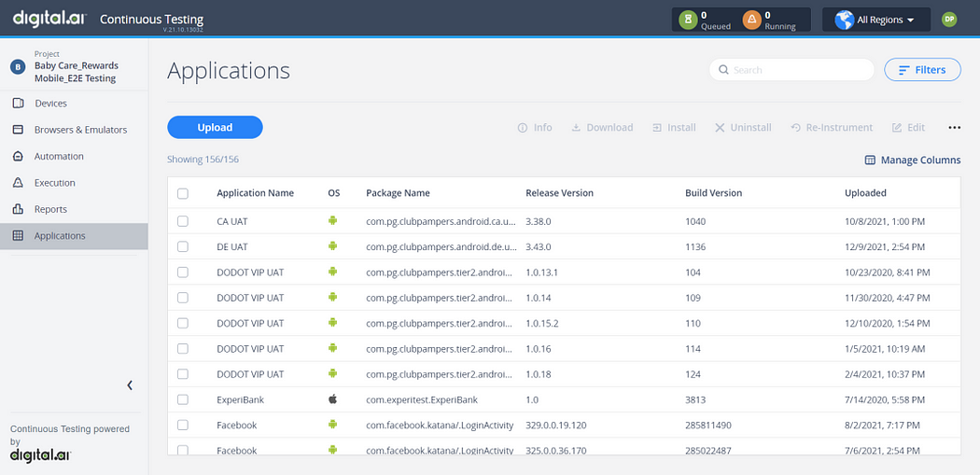This screenshot has height=475, width=980.
Task: Click the Download action label
Action: click(609, 128)
